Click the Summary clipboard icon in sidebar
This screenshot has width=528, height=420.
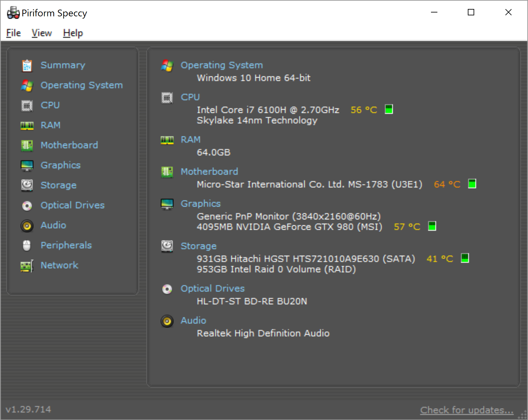(x=27, y=65)
